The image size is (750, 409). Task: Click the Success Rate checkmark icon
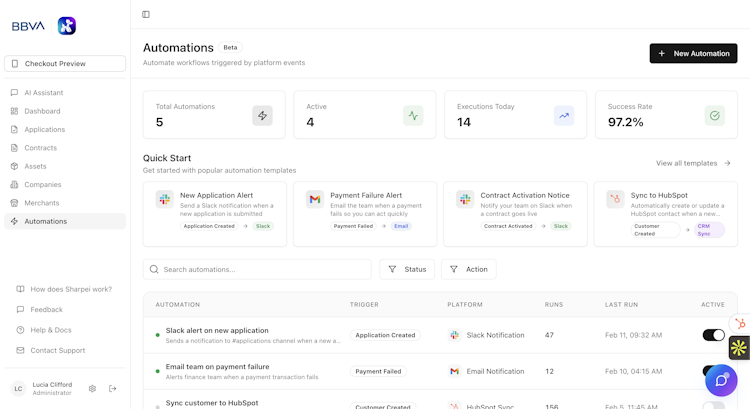click(714, 115)
